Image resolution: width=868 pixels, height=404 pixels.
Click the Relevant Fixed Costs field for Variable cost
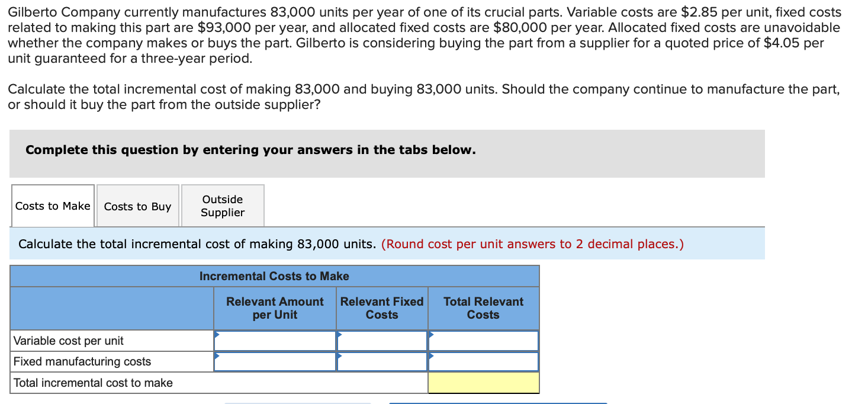click(x=382, y=340)
